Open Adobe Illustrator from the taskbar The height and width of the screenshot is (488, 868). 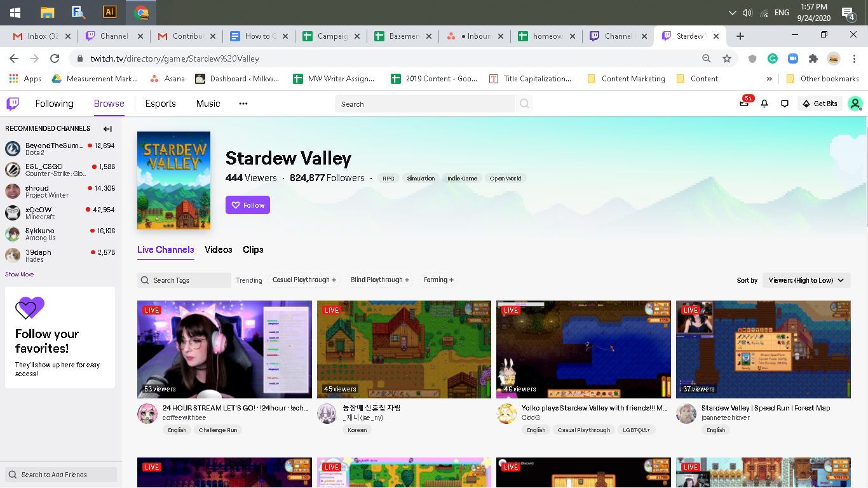click(x=110, y=12)
